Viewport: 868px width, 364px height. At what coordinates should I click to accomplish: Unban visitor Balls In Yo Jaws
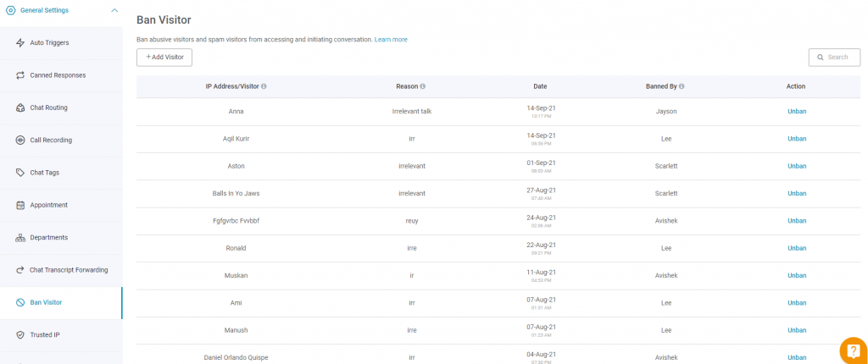point(797,194)
